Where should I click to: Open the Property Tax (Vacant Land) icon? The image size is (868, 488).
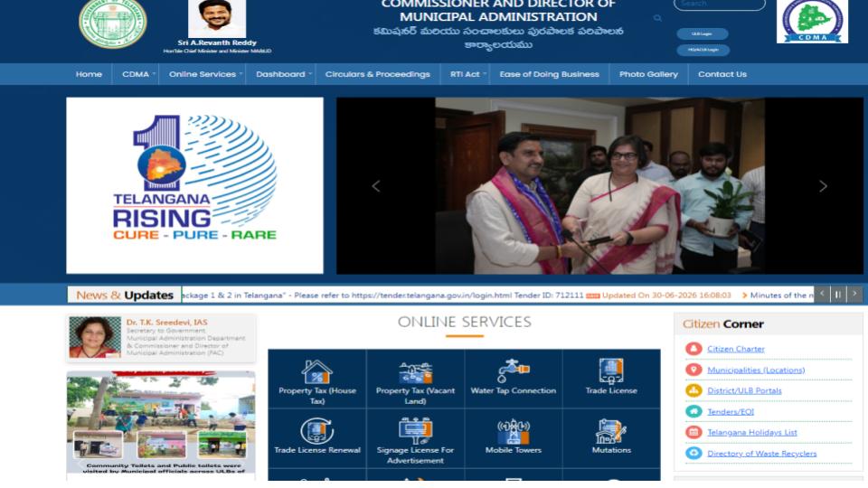[415, 372]
